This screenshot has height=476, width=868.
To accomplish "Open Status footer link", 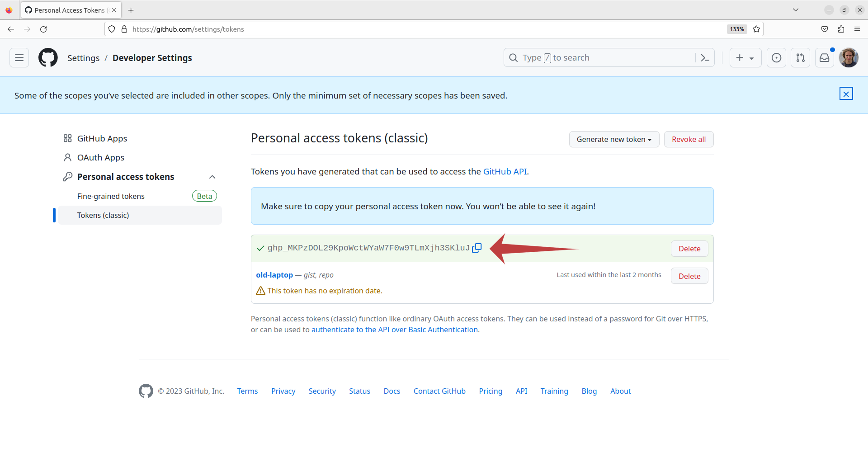I will (x=359, y=391).
